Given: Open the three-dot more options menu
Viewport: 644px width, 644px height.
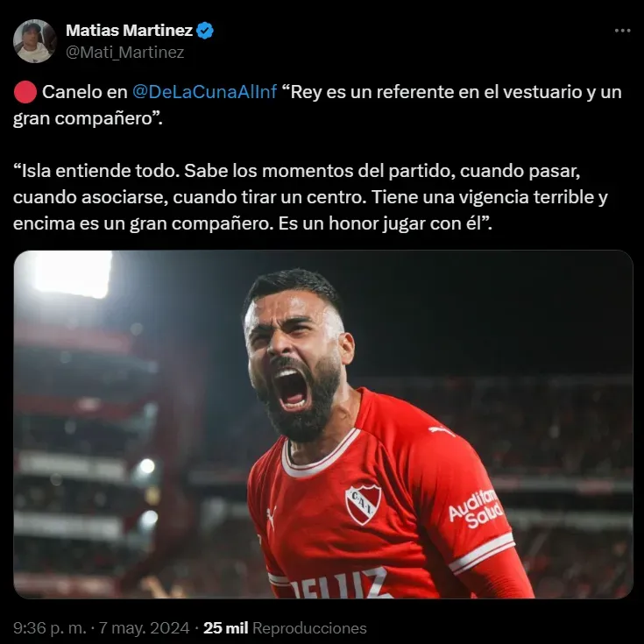Looking at the screenshot, I should pos(622,31).
